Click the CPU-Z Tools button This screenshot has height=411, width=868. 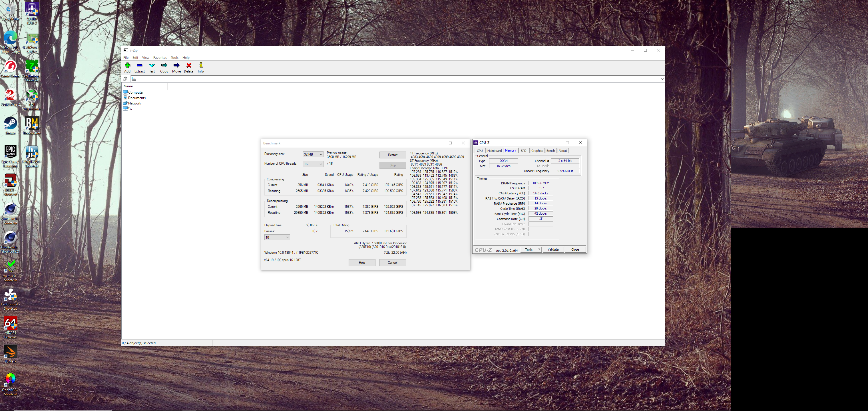(529, 250)
